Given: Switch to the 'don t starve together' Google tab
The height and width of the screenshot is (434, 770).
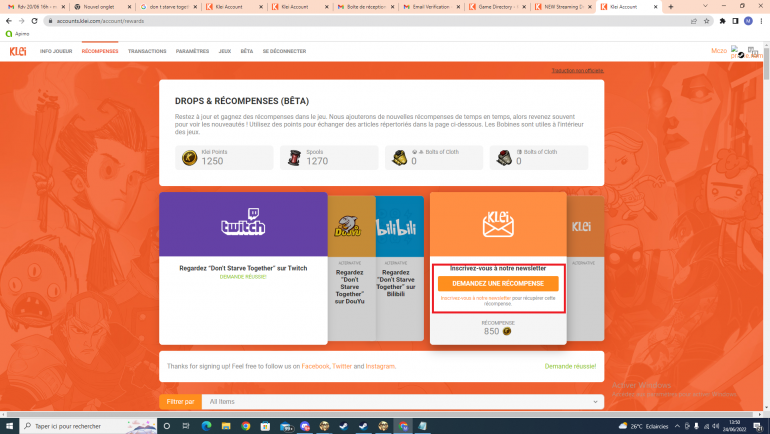Looking at the screenshot, I should coord(167,7).
